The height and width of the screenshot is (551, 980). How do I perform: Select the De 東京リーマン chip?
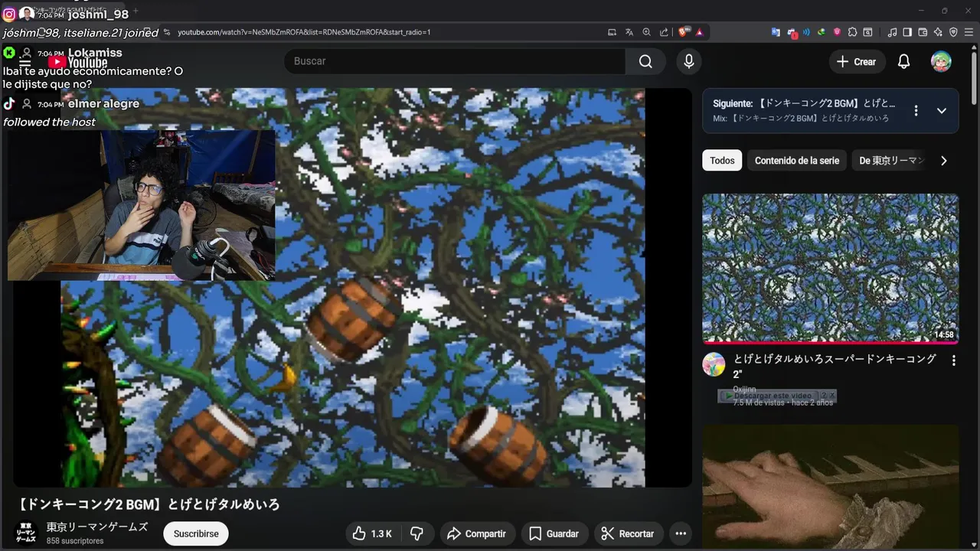click(892, 161)
